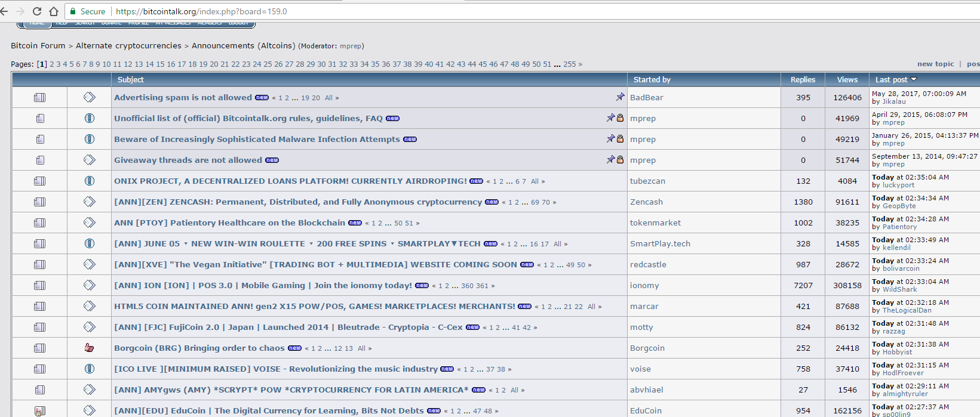Show All pages of AMYgws topic

click(514, 390)
